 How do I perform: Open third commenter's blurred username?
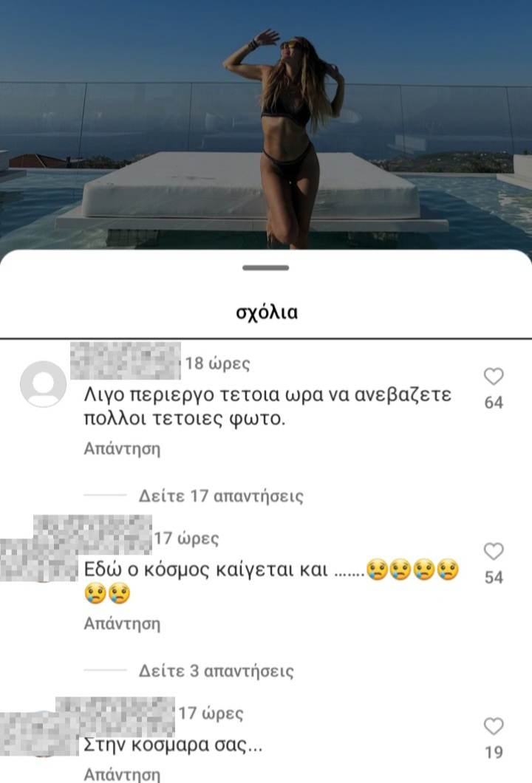click(115, 717)
